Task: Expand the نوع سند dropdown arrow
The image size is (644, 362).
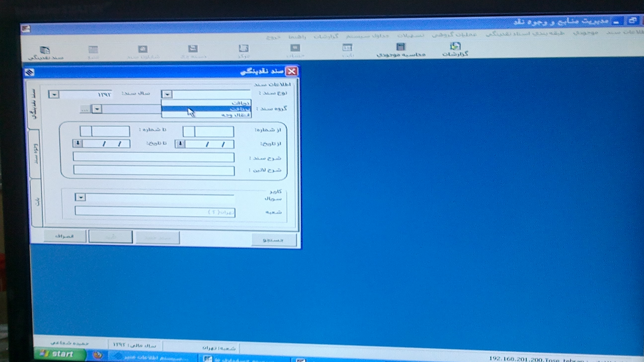Action: click(x=167, y=94)
